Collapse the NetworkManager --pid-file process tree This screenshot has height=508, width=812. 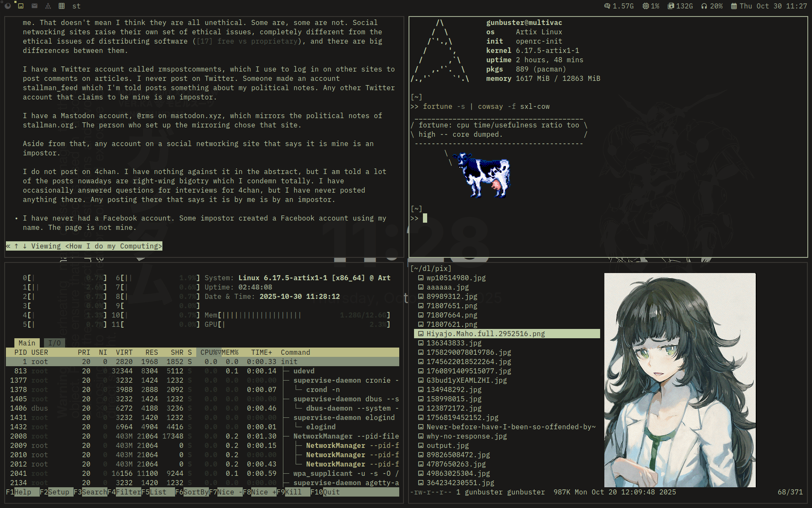coord(346,436)
